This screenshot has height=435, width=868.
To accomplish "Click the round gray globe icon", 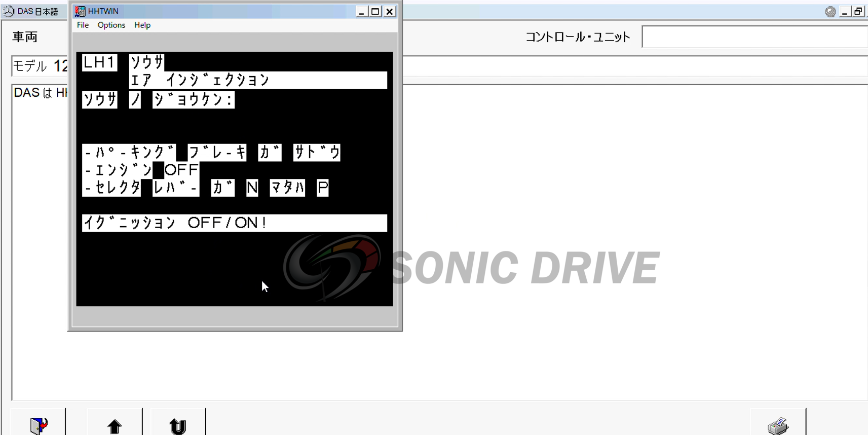I will 830,12.
